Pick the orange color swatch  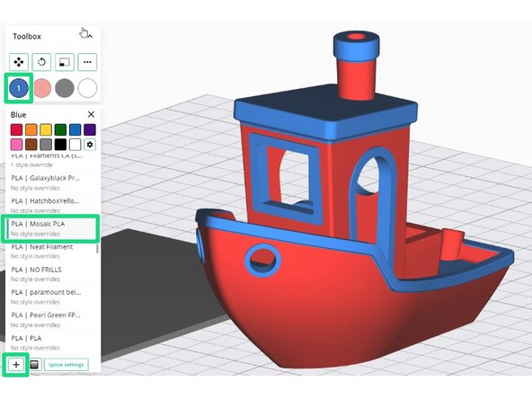(x=31, y=129)
